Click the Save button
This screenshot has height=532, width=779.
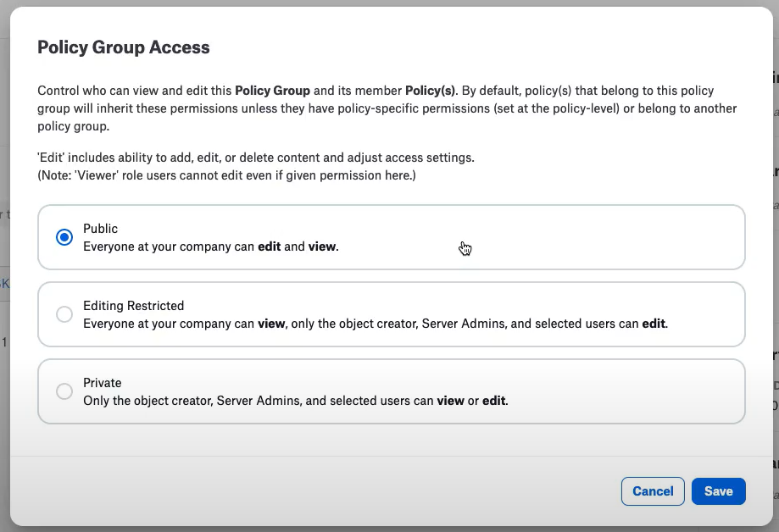pos(718,491)
